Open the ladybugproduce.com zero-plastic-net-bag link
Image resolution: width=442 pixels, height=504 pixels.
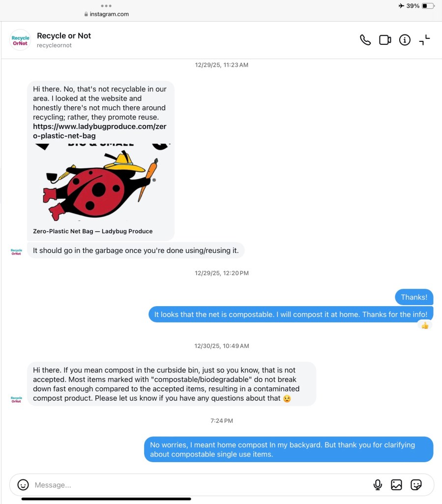(99, 131)
